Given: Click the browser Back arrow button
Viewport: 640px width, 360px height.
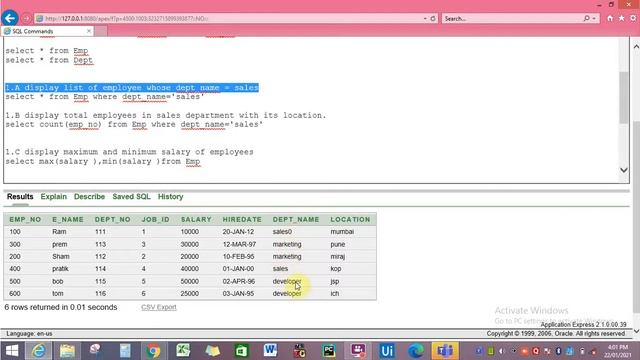Looking at the screenshot, I should [x=10, y=18].
